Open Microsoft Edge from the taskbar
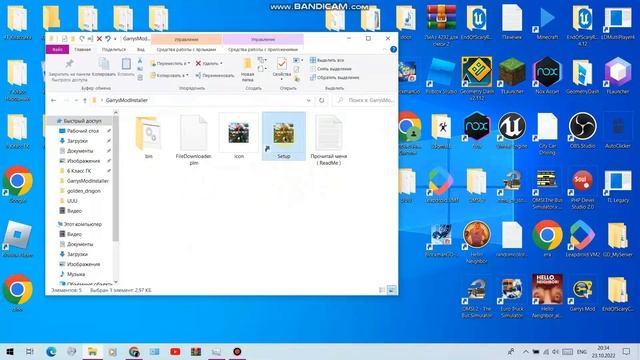 click(51, 351)
